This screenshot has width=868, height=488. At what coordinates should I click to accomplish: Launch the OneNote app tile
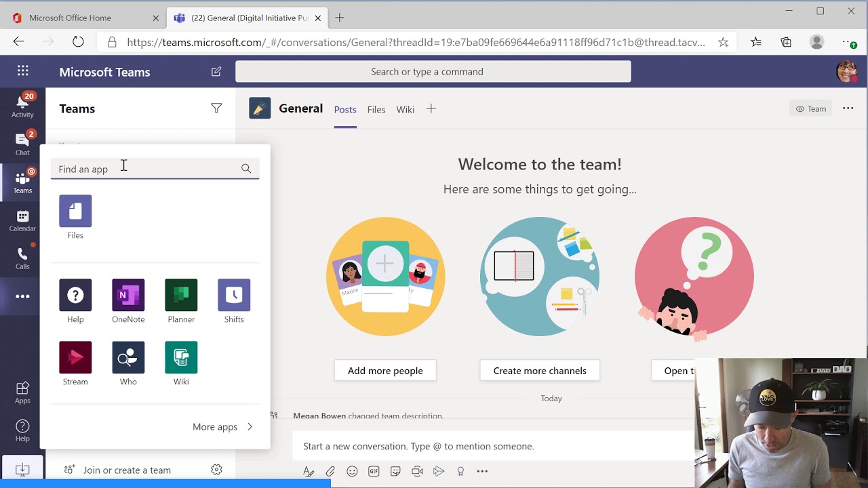(128, 302)
